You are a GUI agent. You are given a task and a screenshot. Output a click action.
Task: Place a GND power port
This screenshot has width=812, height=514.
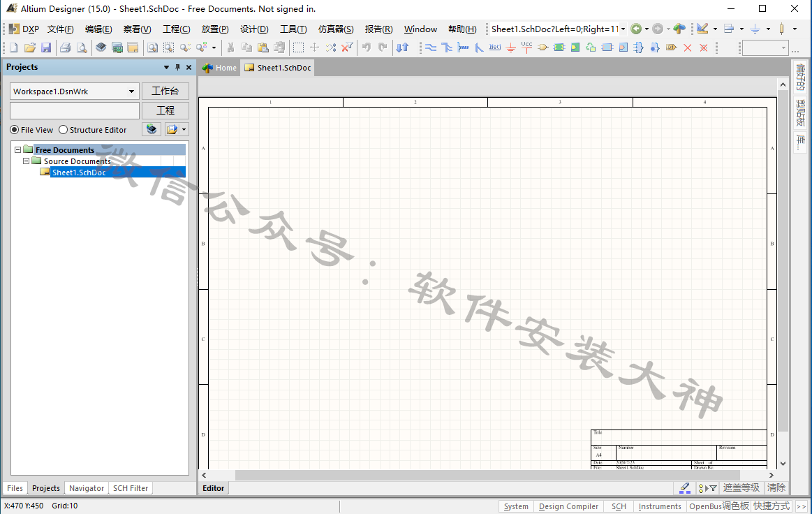click(511, 47)
